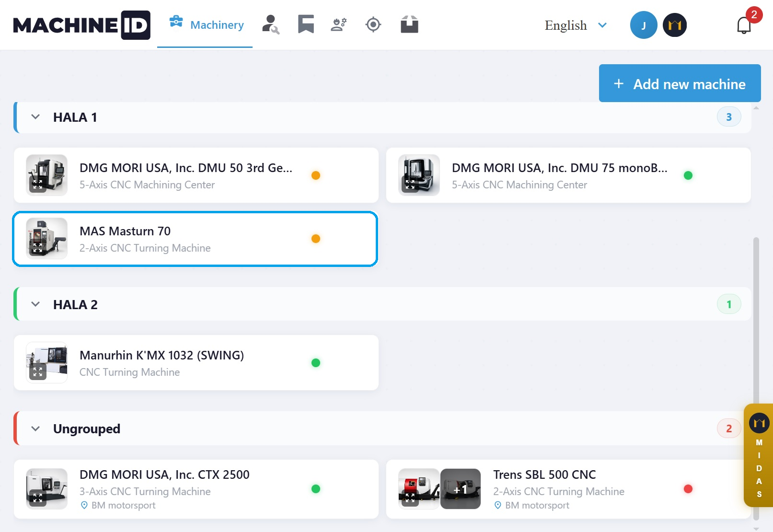This screenshot has width=773, height=532.
Task: Collapse the HALA 1 group
Action: [x=35, y=117]
